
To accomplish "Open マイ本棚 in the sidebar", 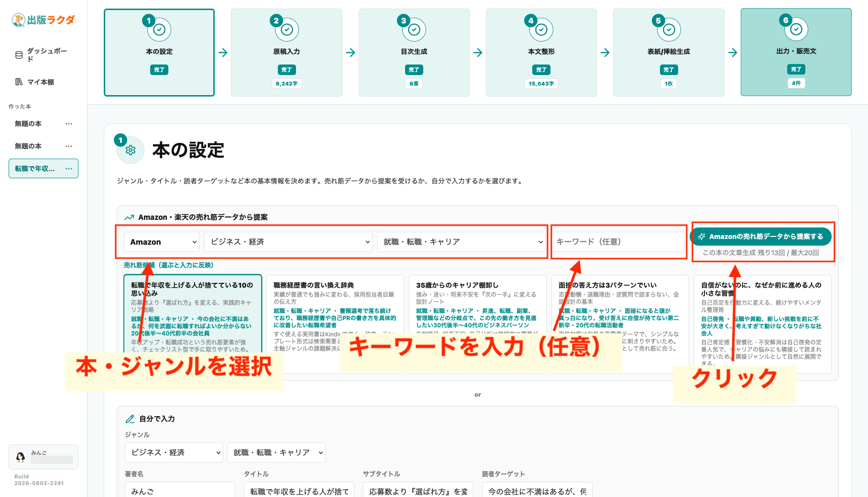I will pyautogui.click(x=43, y=82).
